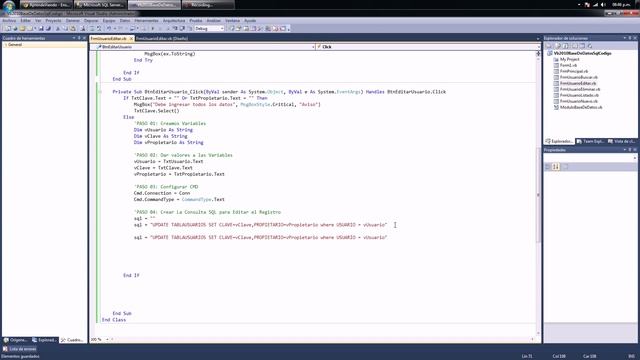Select ModuloBaseDeDatos.vb in Solution Explorer
The image size is (640, 360).
click(x=580, y=107)
